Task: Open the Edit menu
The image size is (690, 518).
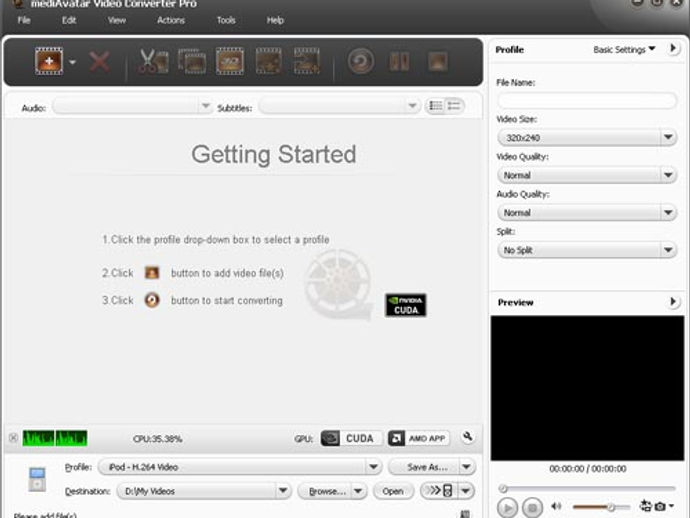Action: 69,20
